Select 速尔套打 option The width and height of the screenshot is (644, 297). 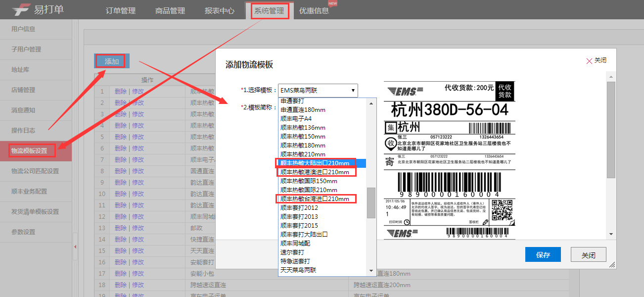click(322, 252)
